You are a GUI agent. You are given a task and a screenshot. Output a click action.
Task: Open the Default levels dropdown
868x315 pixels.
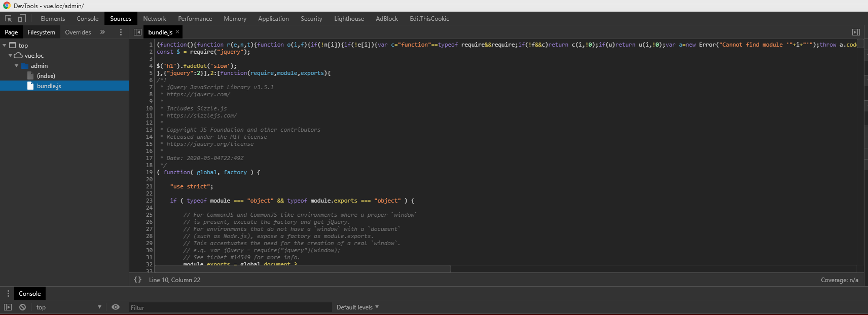click(357, 307)
